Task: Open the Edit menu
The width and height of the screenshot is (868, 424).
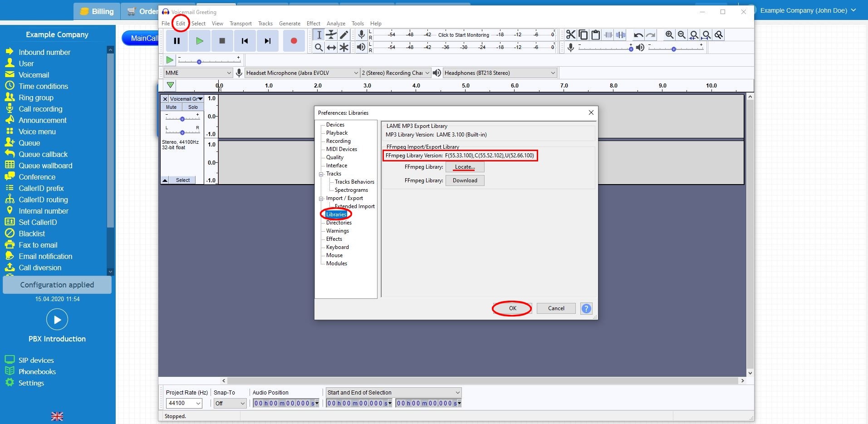Action: [181, 24]
